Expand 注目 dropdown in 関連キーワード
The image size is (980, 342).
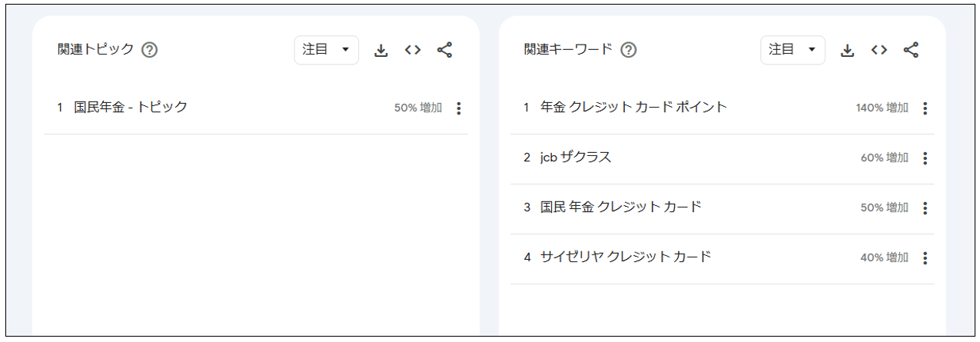(x=793, y=50)
